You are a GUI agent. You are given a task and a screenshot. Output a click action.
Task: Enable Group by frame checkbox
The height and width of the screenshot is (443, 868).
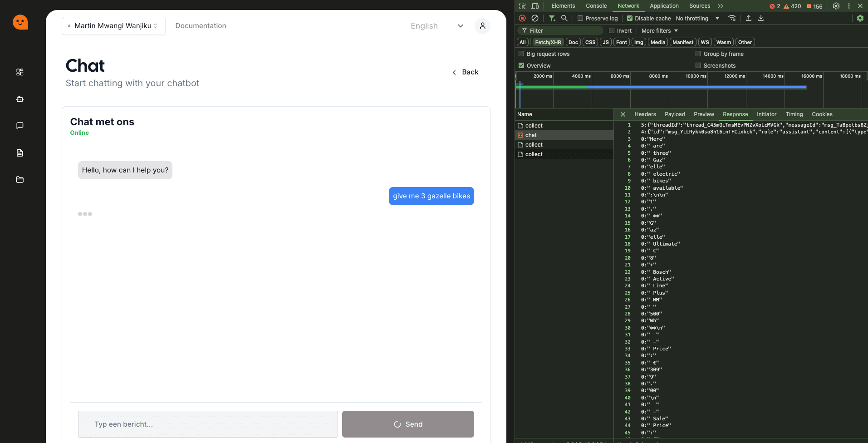698,54
